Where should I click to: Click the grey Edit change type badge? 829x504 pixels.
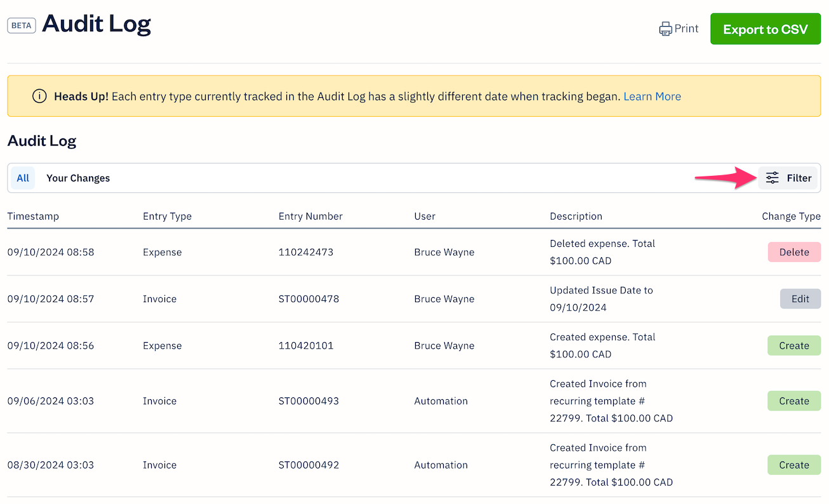[800, 299]
